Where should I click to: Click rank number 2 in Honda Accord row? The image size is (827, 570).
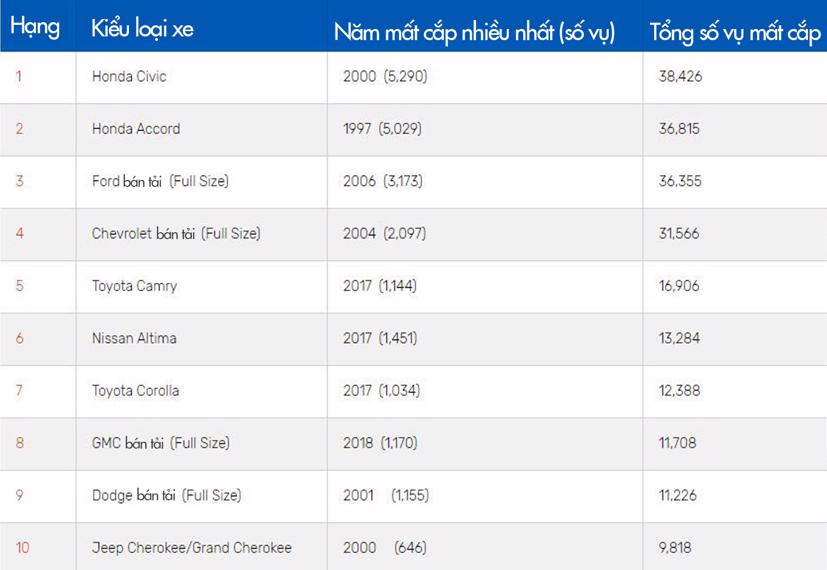(20, 129)
